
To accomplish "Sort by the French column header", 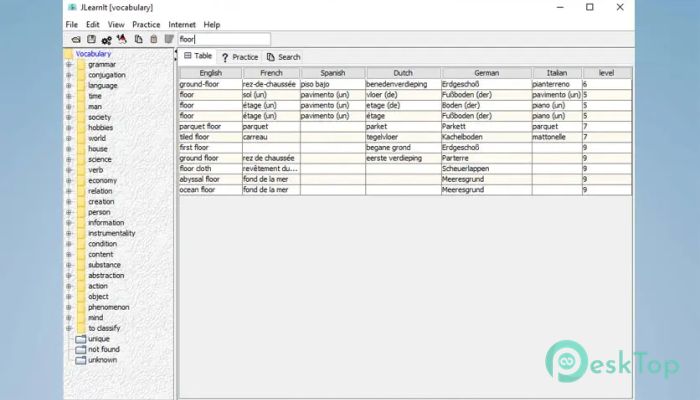I will pos(271,73).
